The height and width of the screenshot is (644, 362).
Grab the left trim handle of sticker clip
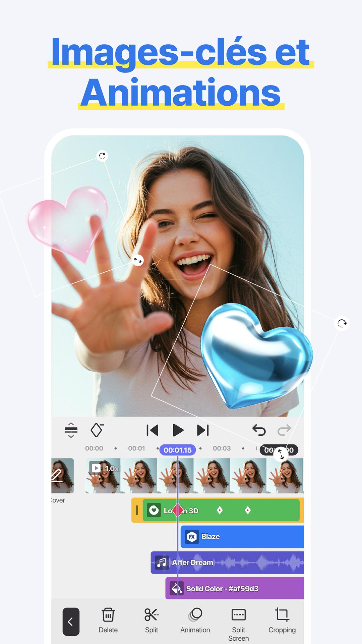tap(137, 511)
